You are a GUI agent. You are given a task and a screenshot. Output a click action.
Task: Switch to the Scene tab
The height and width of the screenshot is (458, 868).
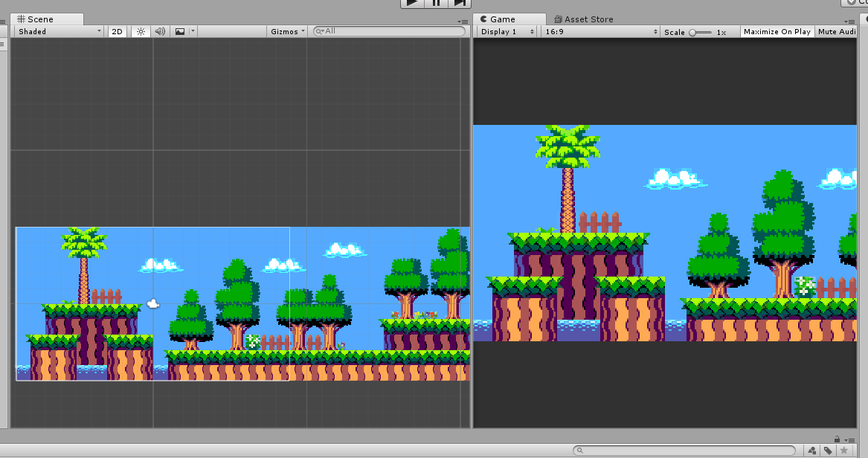point(47,19)
